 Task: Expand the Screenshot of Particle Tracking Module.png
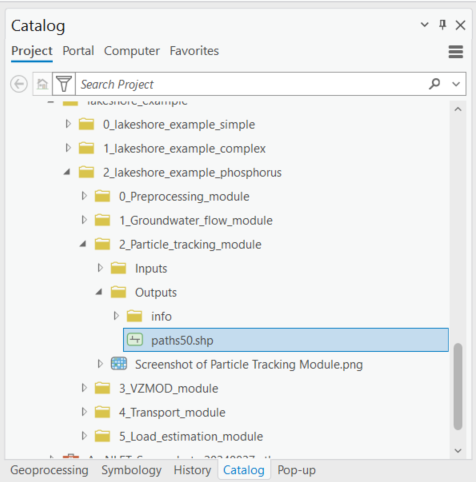pos(100,364)
